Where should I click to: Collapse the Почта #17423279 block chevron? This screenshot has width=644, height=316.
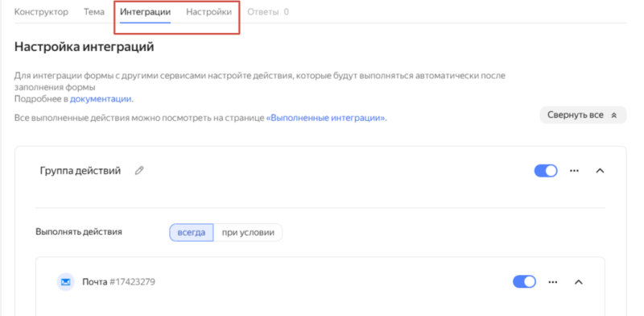(578, 282)
